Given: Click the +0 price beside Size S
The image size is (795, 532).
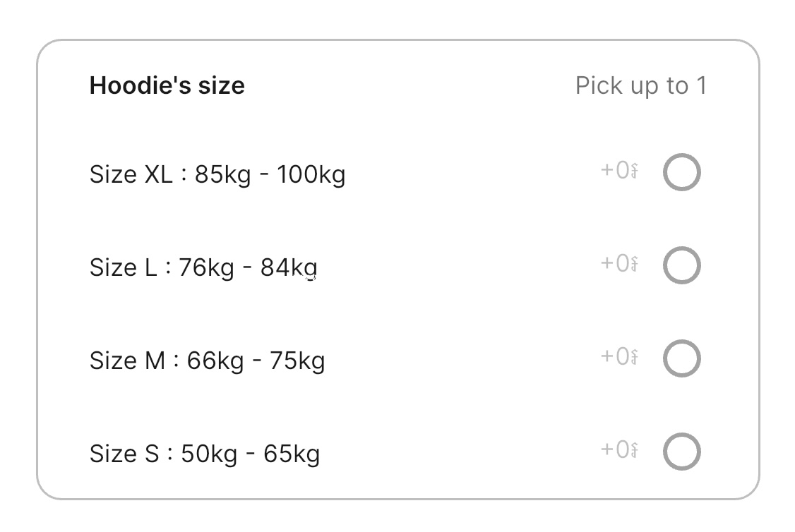Looking at the screenshot, I should (x=614, y=449).
